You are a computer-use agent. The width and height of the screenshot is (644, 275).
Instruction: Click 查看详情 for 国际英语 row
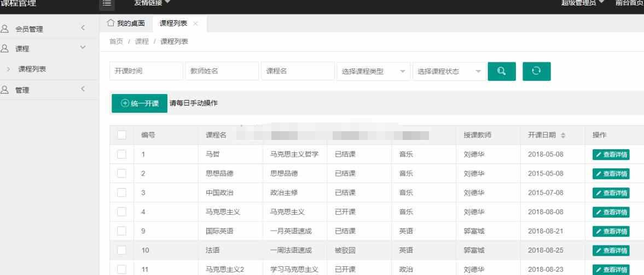point(611,231)
